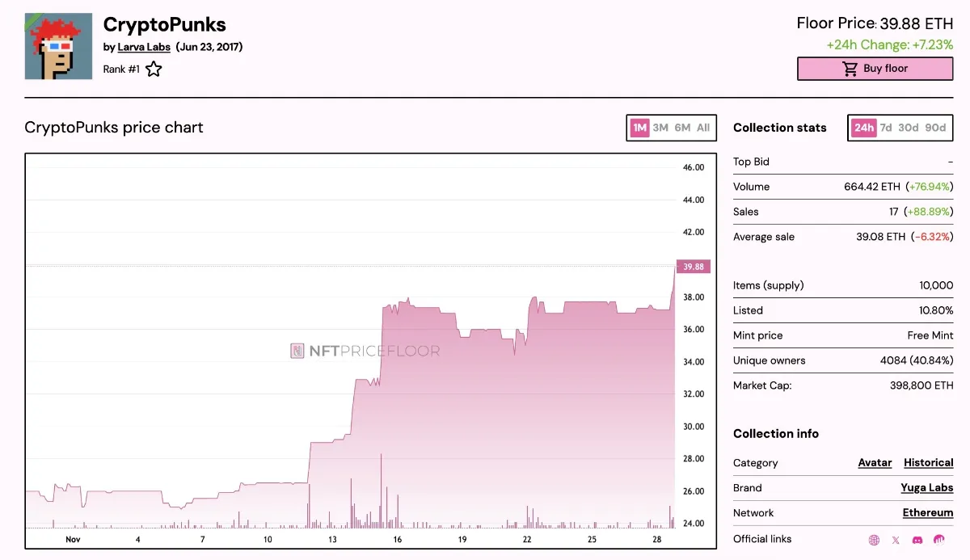Switch collection stats to 30d
Viewport: 970px width, 560px height.
coord(909,128)
